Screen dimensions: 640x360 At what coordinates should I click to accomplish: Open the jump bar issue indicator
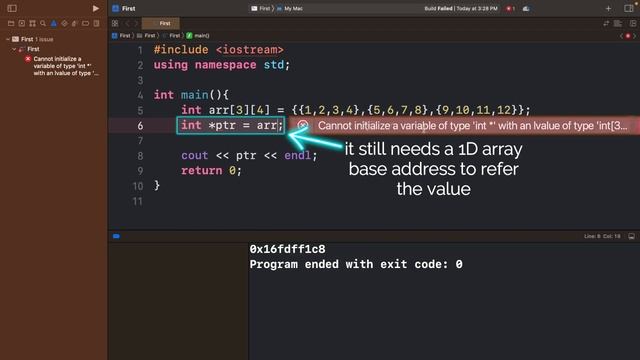(x=628, y=36)
